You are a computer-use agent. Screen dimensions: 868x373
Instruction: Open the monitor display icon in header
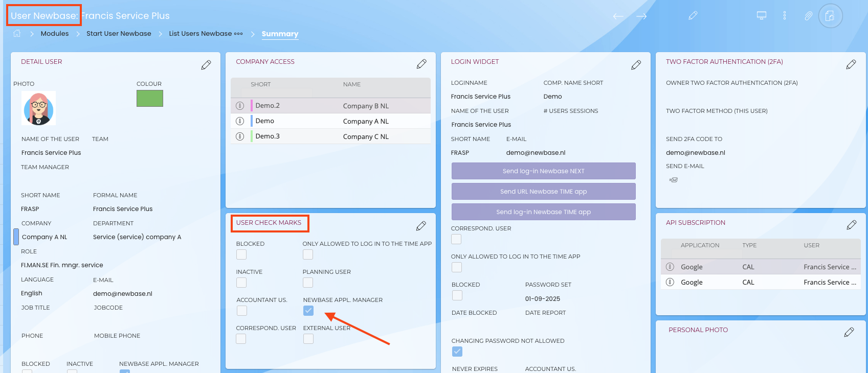[x=762, y=15]
